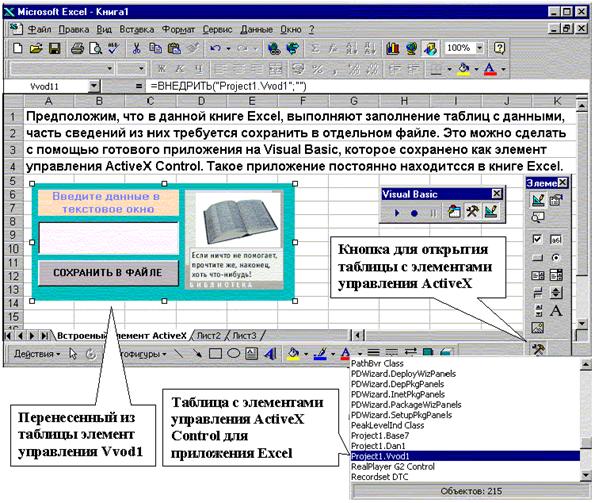Click the Open file folder icon
The image size is (595, 503).
pyautogui.click(x=36, y=48)
